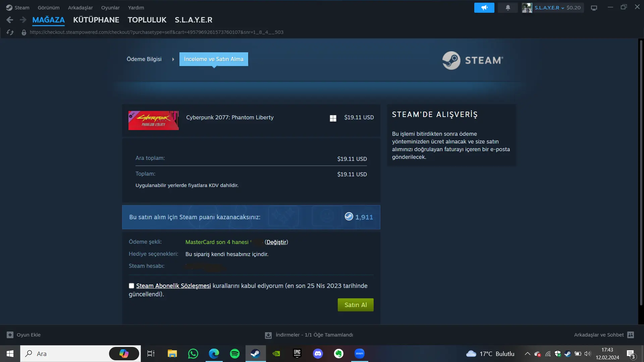The width and height of the screenshot is (644, 362).
Task: Open the weather widget 17°C Bulutlu
Action: click(x=490, y=354)
